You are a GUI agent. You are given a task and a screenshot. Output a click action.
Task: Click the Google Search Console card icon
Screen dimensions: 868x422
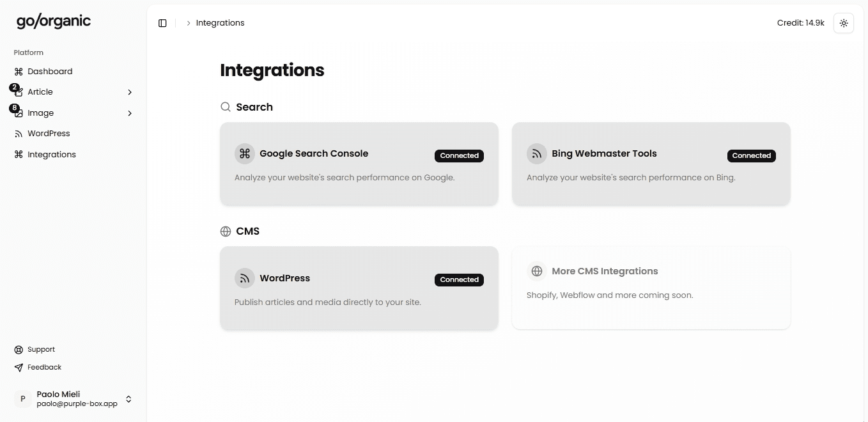coord(244,153)
